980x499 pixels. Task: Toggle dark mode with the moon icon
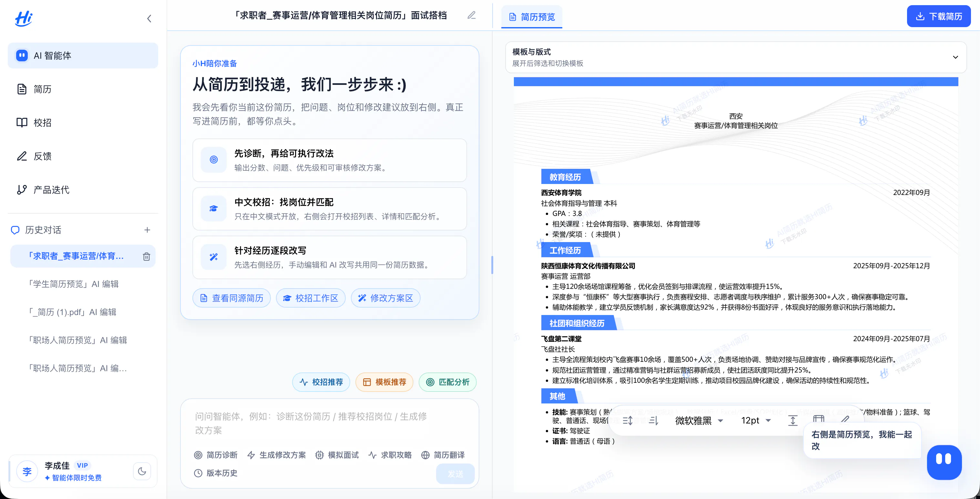coord(142,471)
